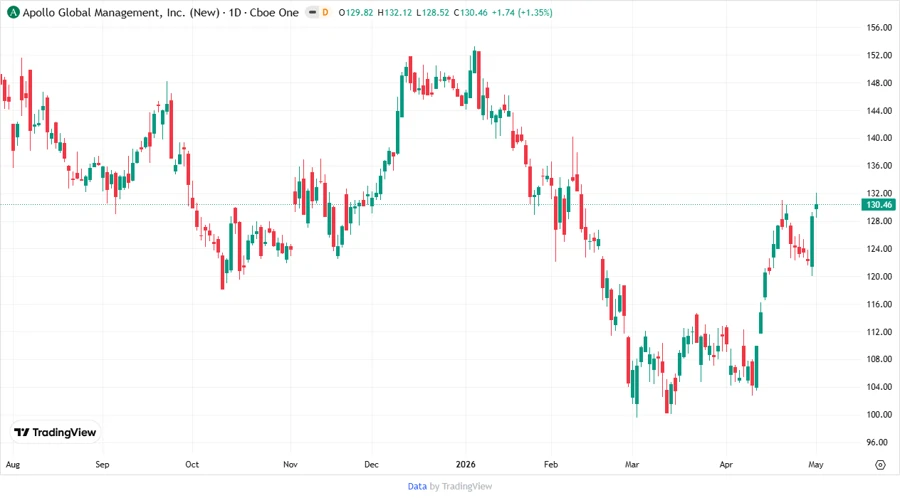900x498 pixels.
Task: Click the open value O129.82
Action: [356, 12]
